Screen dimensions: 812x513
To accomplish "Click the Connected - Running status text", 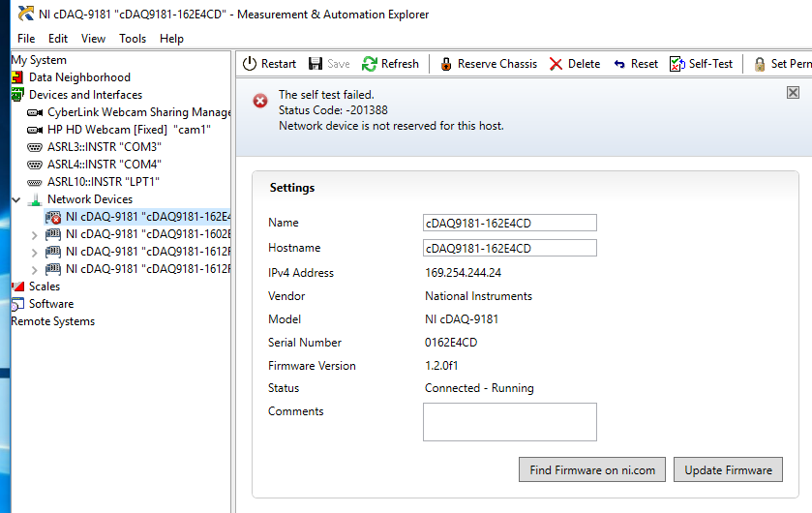I will click(479, 388).
